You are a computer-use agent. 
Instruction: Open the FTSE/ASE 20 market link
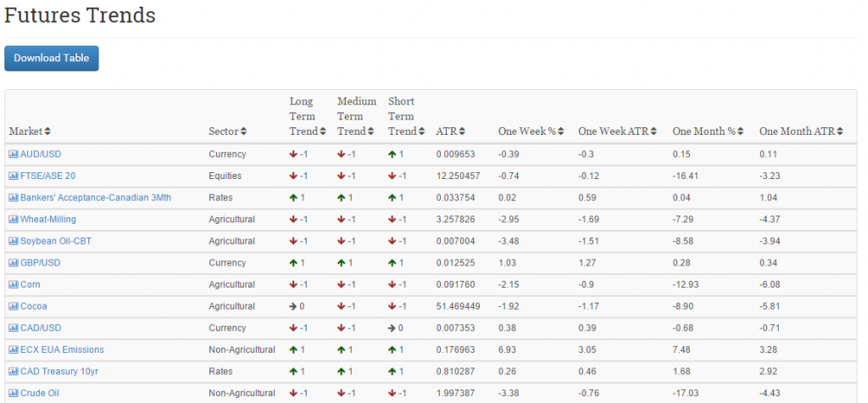tap(47, 176)
